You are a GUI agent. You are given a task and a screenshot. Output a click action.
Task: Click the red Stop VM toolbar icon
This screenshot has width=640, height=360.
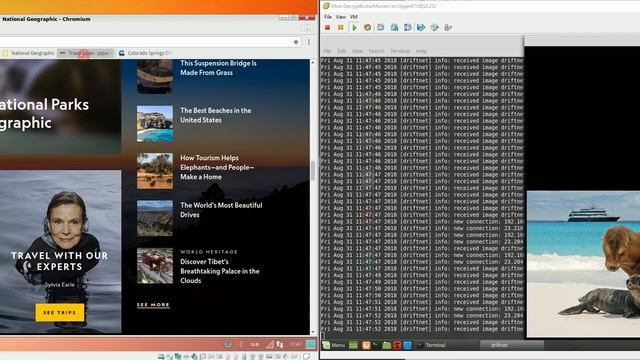327,27
